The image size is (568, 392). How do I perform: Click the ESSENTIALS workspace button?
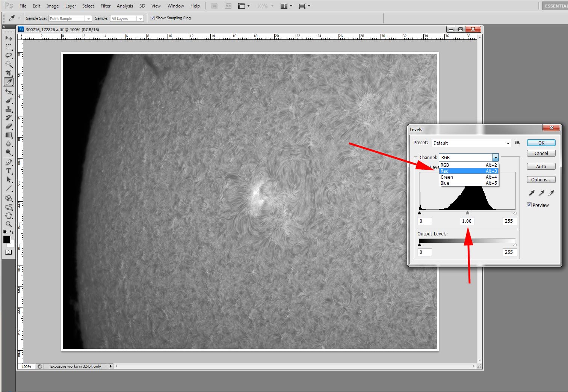(555, 6)
